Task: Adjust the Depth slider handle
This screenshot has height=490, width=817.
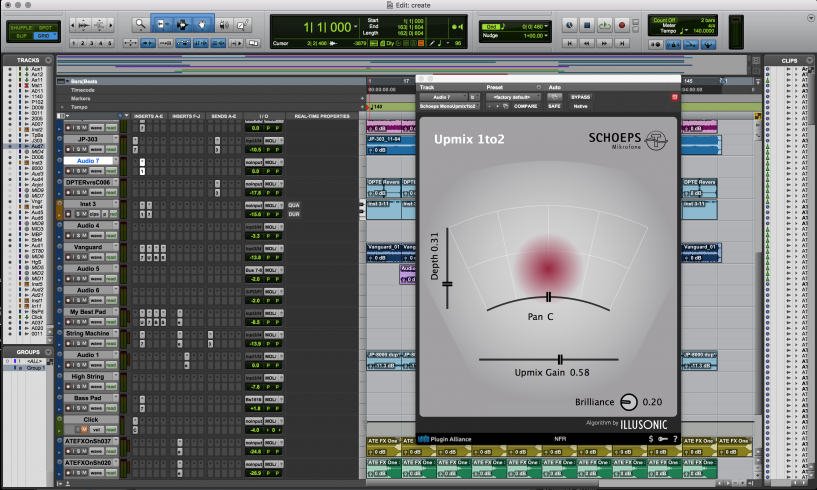Action: [447, 284]
